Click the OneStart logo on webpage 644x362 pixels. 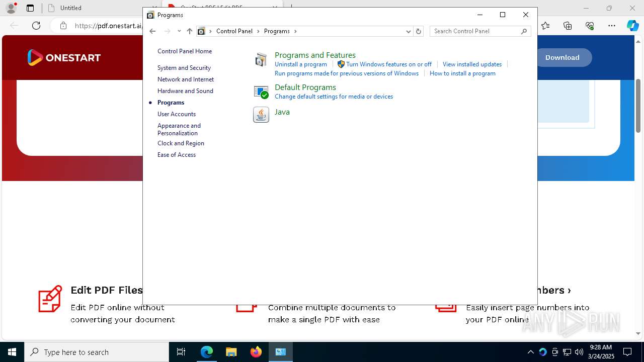coord(64,57)
